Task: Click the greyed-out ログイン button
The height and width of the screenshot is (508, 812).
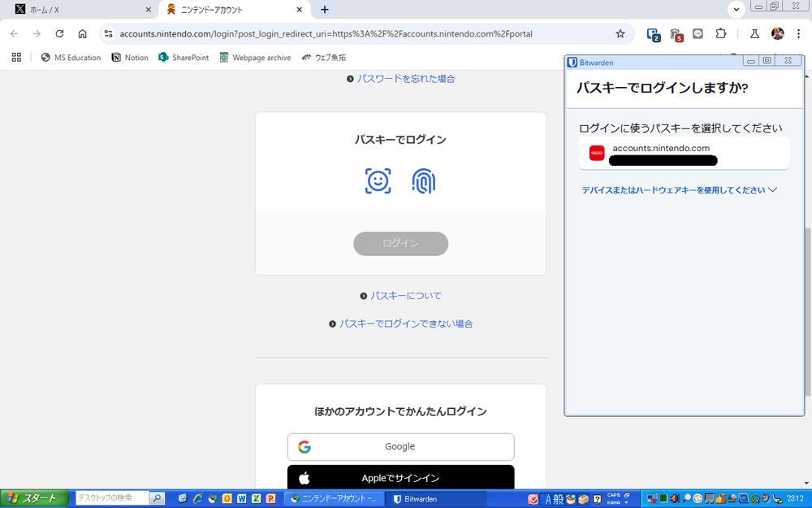Action: 401,244
